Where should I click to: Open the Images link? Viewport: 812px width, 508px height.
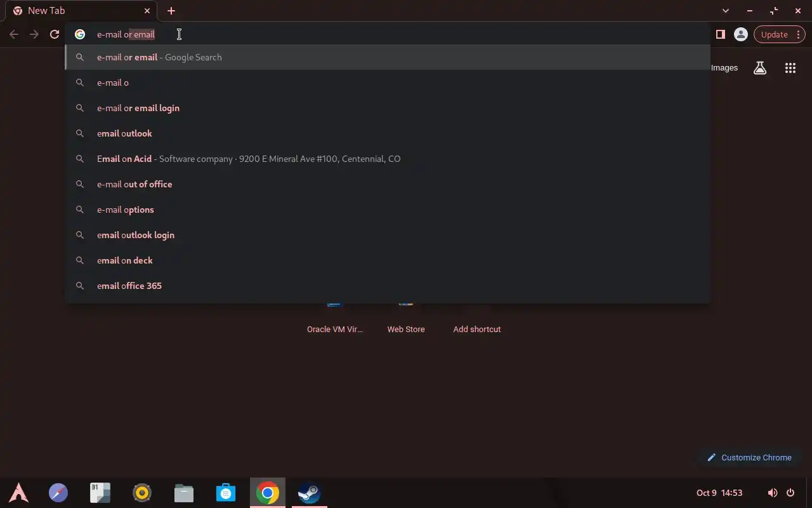click(724, 68)
